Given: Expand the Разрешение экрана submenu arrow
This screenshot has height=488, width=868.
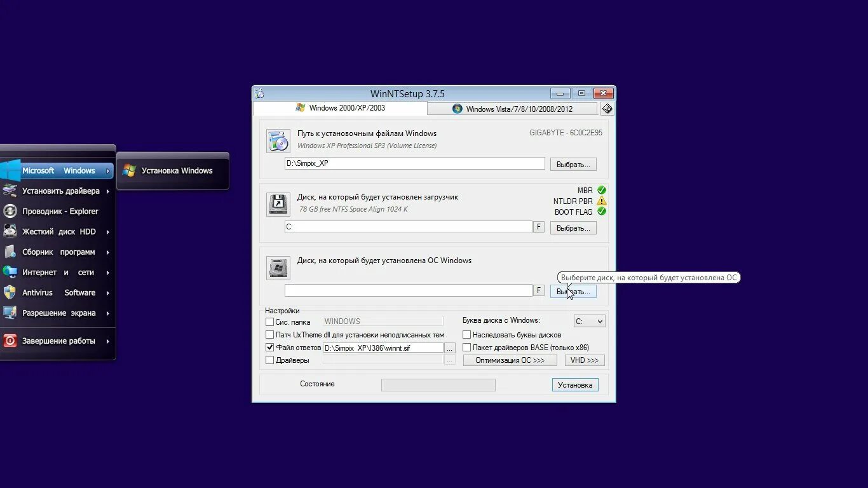Looking at the screenshot, I should (x=108, y=313).
